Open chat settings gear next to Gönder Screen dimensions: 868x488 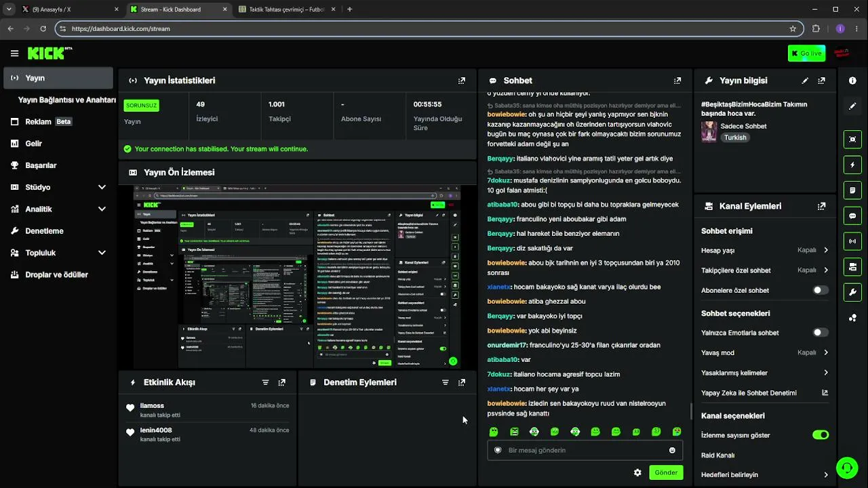[637, 472]
